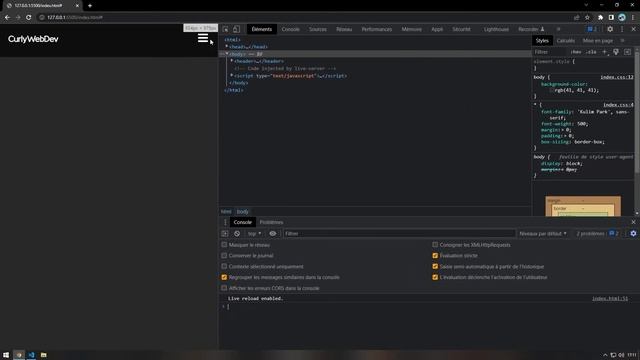This screenshot has height=360, width=640.
Task: Toggle the console sidebar icon
Action: pyautogui.click(x=225, y=233)
